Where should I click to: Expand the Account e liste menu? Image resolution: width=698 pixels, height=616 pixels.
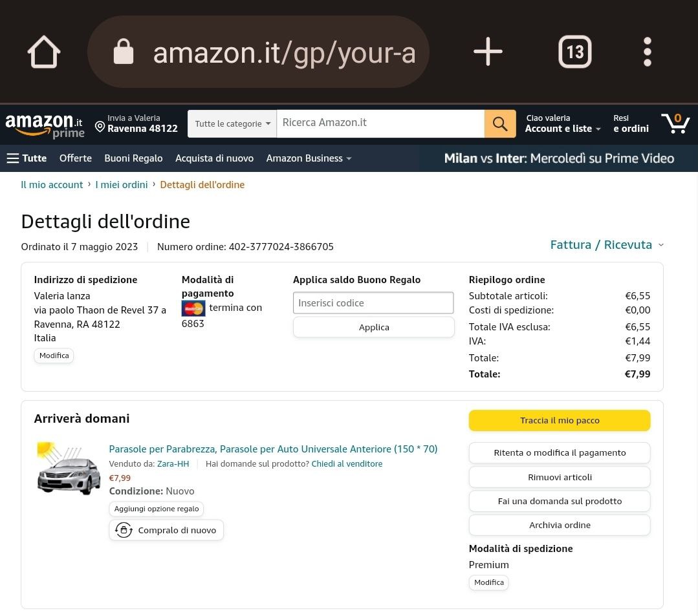(562, 123)
